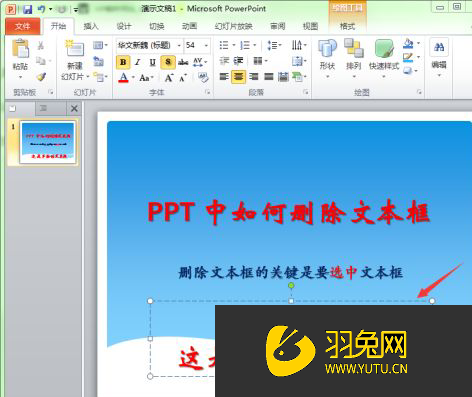
Task: Toggle Center text alignment
Action: coord(238,77)
